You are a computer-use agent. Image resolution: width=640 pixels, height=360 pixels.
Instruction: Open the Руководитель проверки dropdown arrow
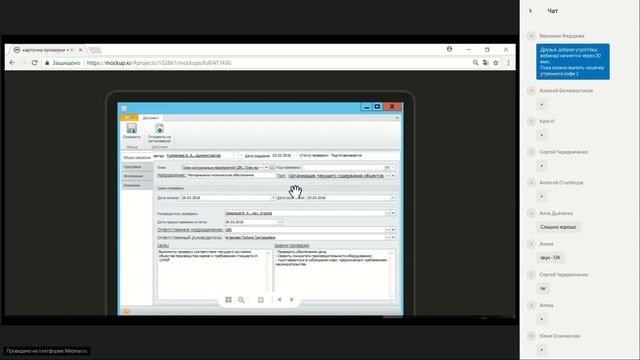(393, 213)
